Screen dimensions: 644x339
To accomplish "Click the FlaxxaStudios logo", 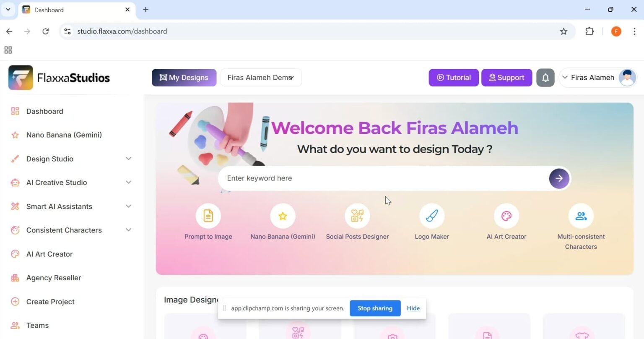I will (x=59, y=78).
